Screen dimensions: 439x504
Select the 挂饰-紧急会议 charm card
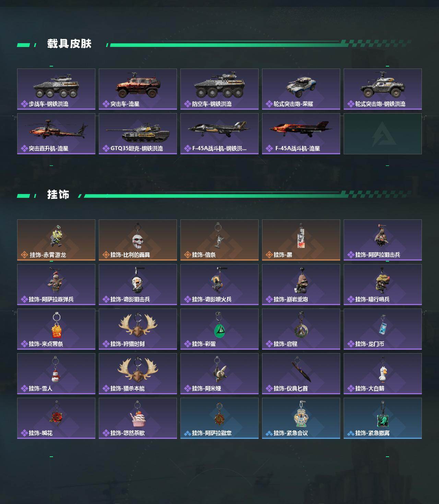pos(301,418)
